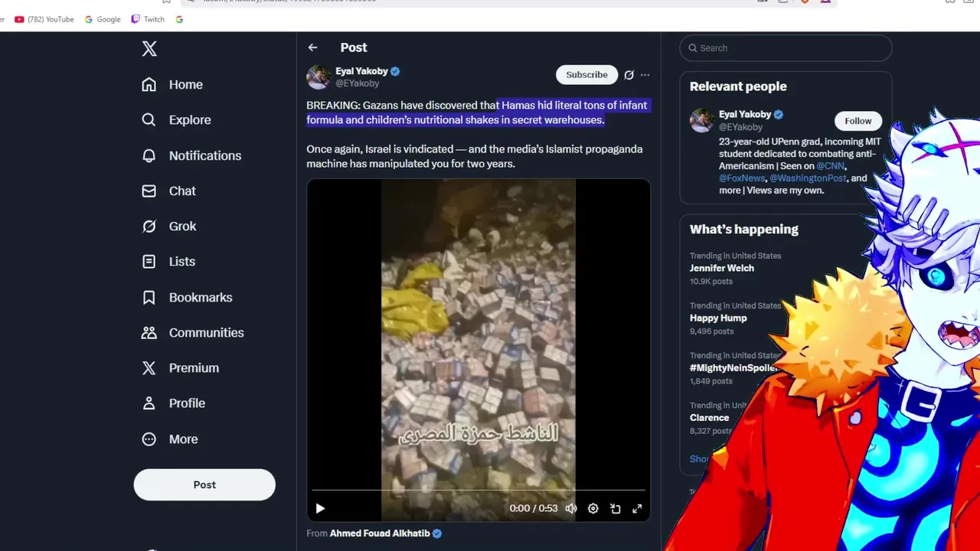Open the Explore magnifier icon
The height and width of the screenshot is (551, 980).
(149, 119)
